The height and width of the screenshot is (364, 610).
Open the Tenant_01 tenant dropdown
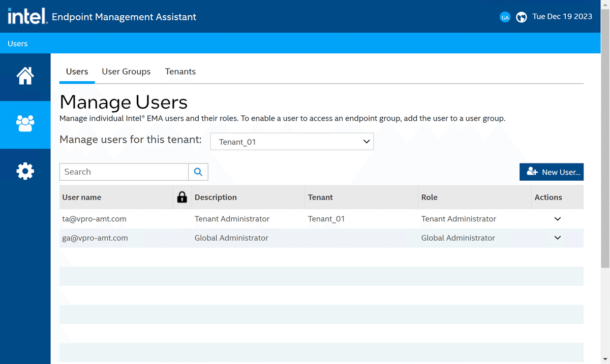(x=292, y=142)
